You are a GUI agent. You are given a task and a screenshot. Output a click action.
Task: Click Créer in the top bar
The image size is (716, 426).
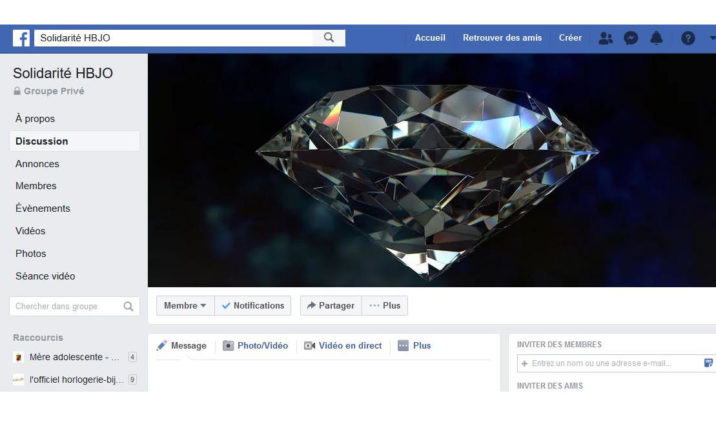570,38
